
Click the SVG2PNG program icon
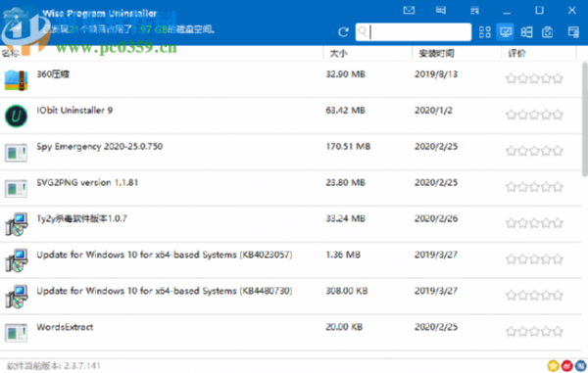[x=16, y=188]
